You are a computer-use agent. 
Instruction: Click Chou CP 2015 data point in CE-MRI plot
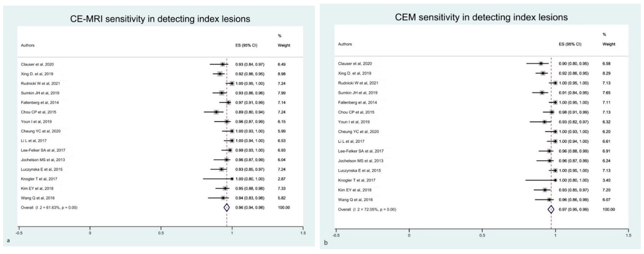coord(216,112)
